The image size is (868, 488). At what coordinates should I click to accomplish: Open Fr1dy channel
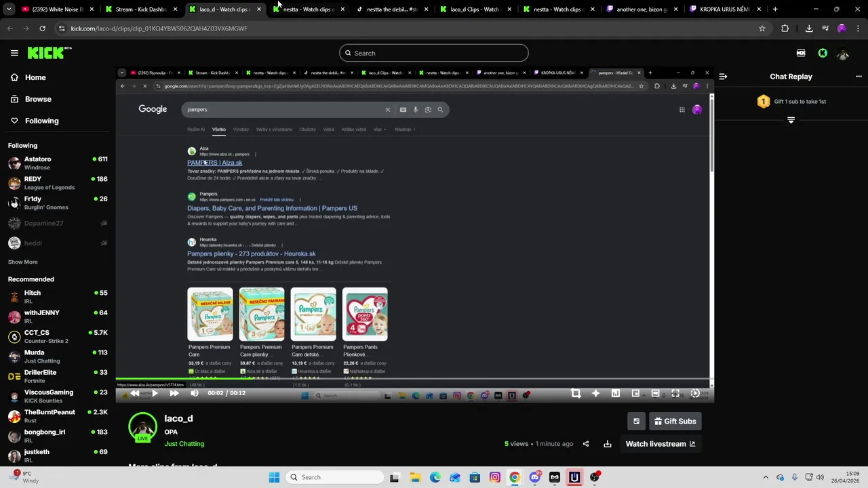point(58,203)
